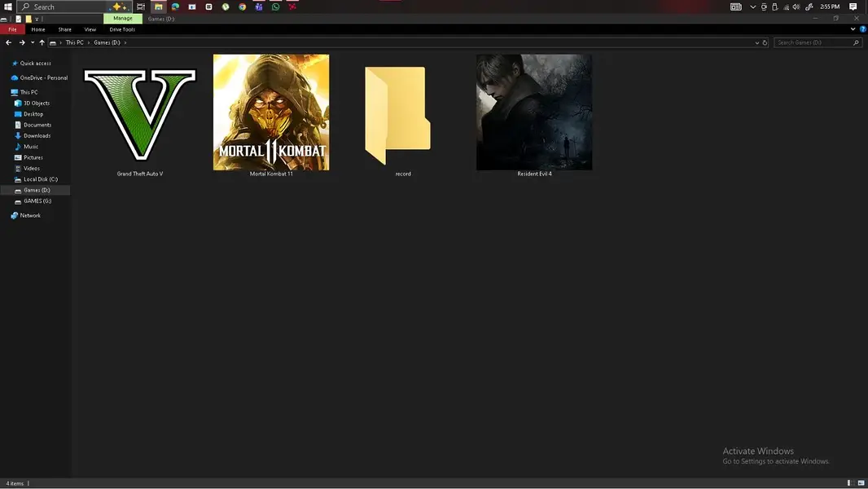This screenshot has height=489, width=868.
Task: Open the recent locations dropdown arrow
Action: point(33,42)
